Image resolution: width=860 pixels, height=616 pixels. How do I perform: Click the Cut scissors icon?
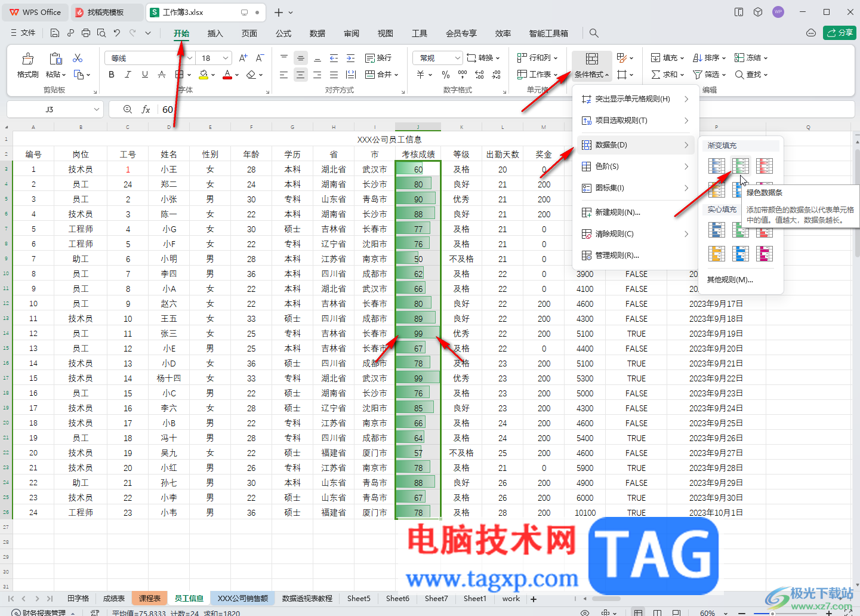78,58
